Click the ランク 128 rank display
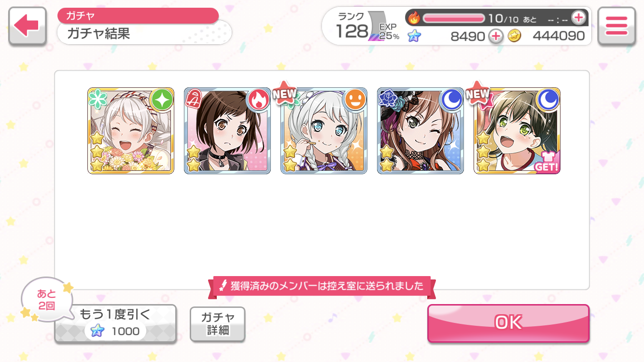644x362 pixels. pyautogui.click(x=352, y=27)
